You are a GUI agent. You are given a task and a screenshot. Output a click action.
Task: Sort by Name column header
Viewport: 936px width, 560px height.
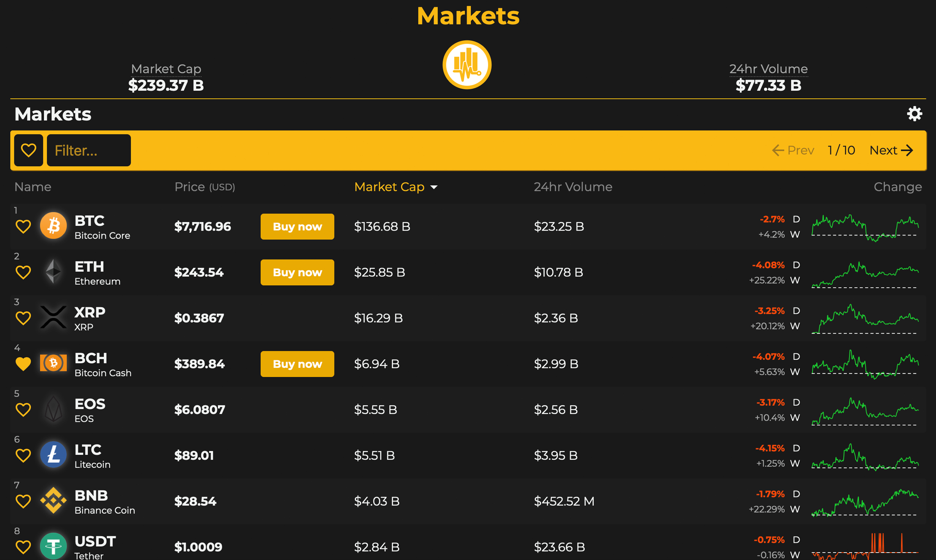click(x=33, y=187)
